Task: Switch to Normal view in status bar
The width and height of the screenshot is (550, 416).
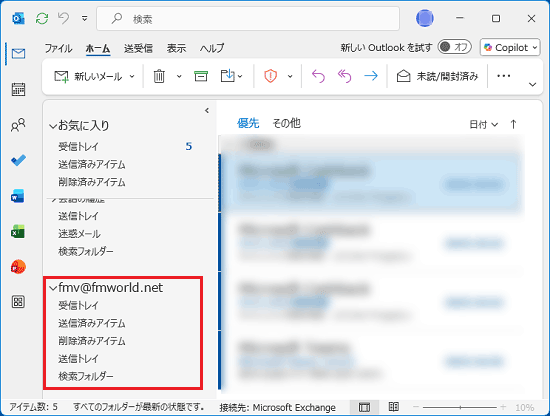Action: pyautogui.click(x=364, y=407)
